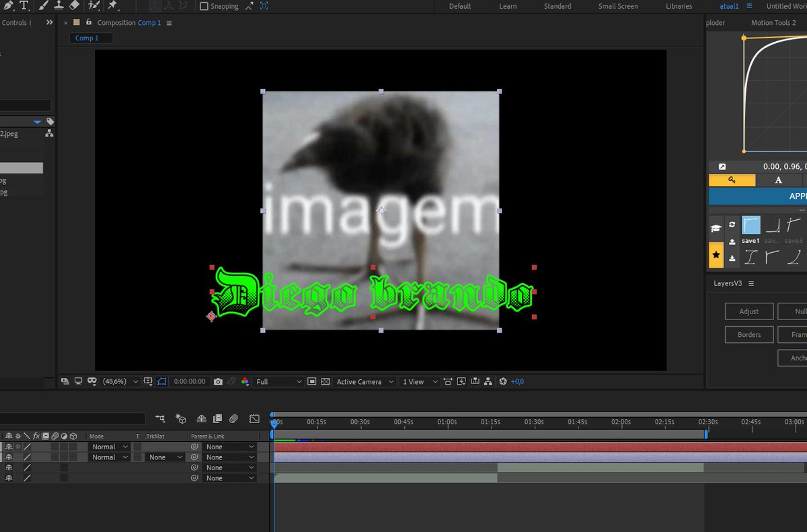Image resolution: width=807 pixels, height=532 pixels.
Task: Open grid and guide options
Action: click(x=148, y=381)
